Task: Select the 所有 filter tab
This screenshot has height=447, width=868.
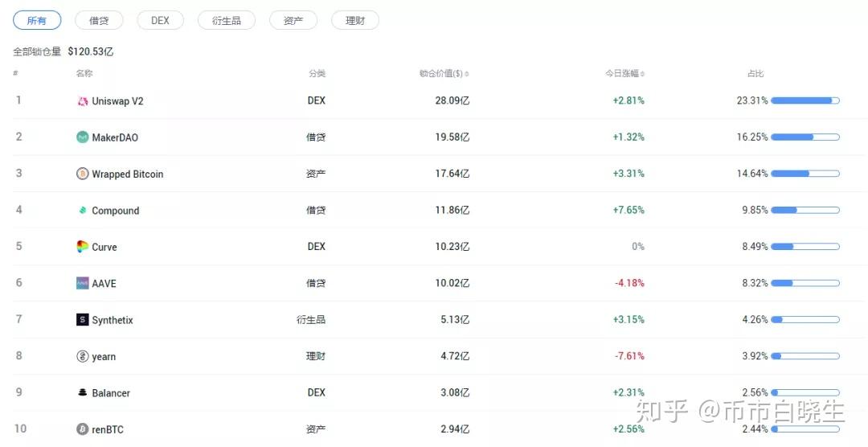Action: 37,21
